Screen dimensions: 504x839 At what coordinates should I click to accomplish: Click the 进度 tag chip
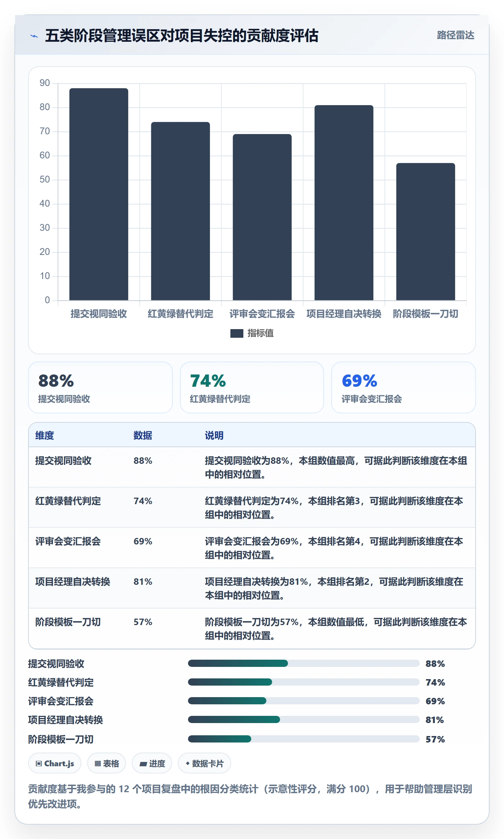pyautogui.click(x=152, y=763)
